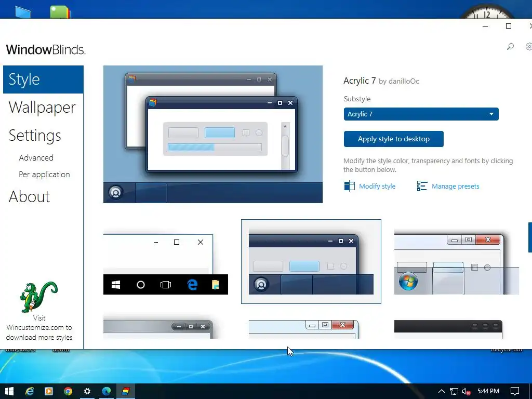Visit Wincustomize.com to download more styles
The height and width of the screenshot is (399, 532).
[39, 328]
